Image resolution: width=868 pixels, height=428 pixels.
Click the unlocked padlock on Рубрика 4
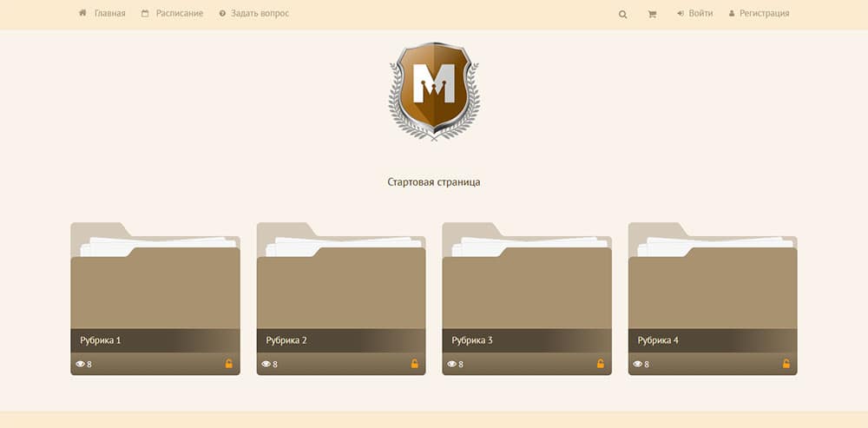pos(786,364)
